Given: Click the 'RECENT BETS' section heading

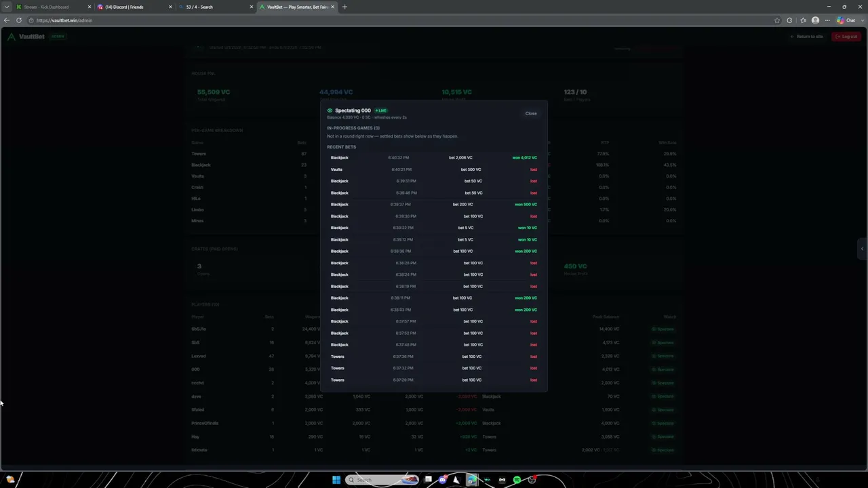Looking at the screenshot, I should 341,147.
